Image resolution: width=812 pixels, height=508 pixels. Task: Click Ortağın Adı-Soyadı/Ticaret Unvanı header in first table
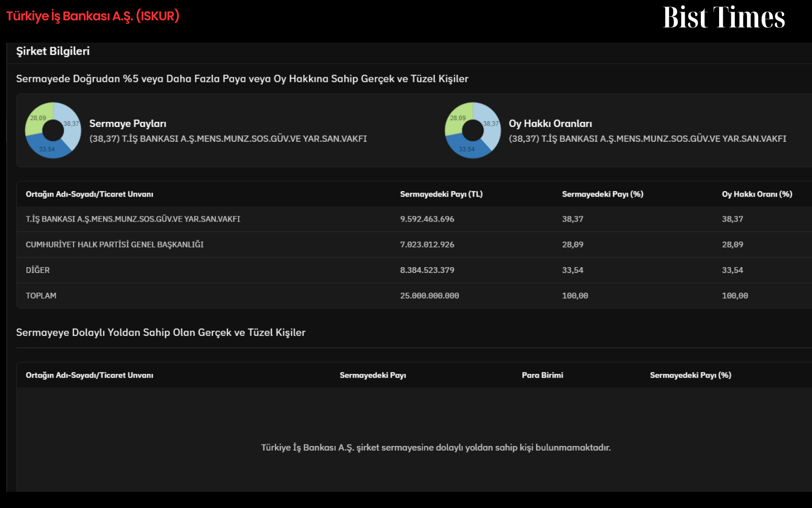(89, 194)
